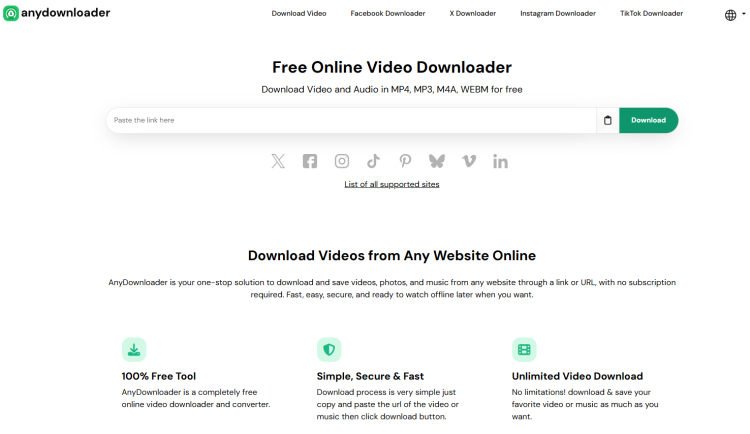Click the shield icon above Simple, Secure & Fast
The width and height of the screenshot is (750, 434).
[329, 350]
